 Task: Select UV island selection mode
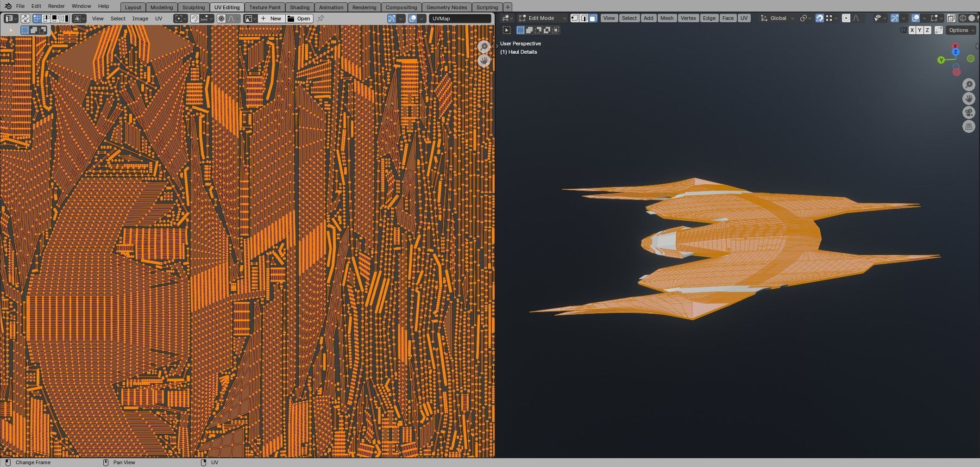65,19
